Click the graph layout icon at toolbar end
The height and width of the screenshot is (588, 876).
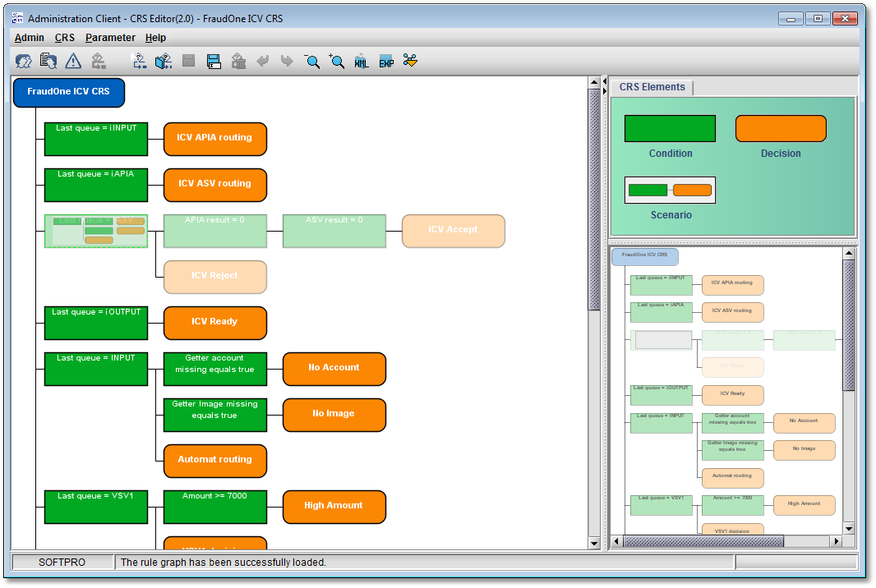[x=411, y=61]
